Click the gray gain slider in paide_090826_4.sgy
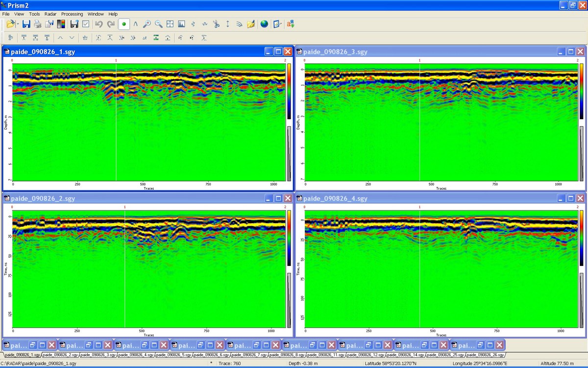588x368 pixels. click(x=582, y=299)
